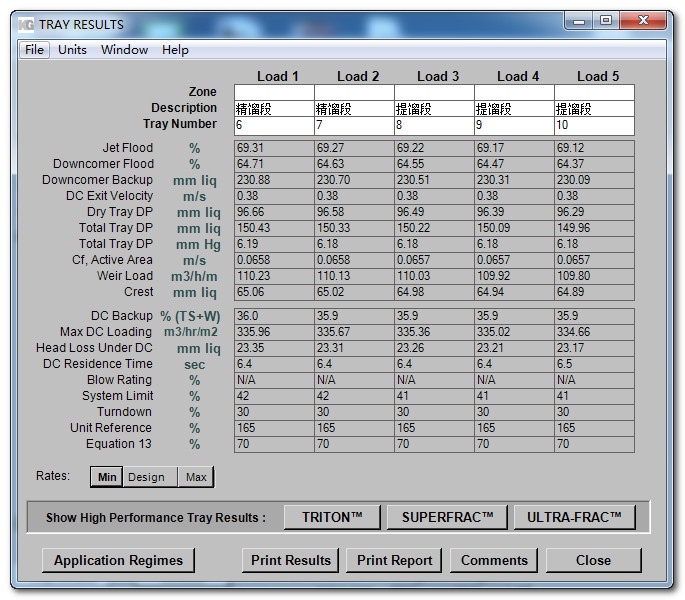This screenshot has width=685, height=600.
Task: Open the File menu
Action: (34, 50)
